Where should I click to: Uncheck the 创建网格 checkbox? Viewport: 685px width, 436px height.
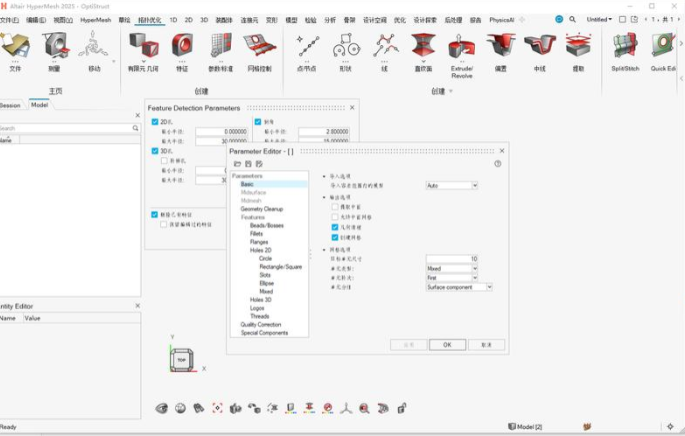pyautogui.click(x=335, y=236)
